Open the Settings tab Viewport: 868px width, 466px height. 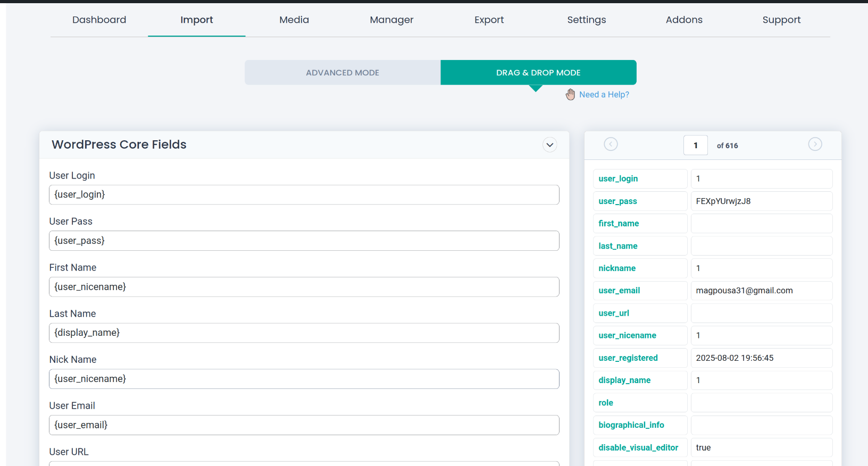[x=586, y=20]
